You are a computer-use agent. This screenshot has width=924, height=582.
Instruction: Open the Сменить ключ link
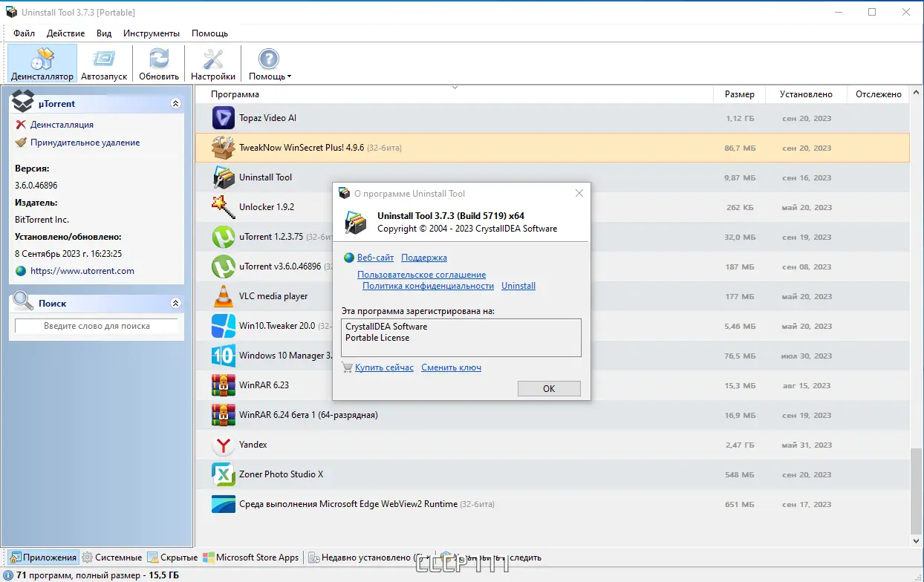(x=451, y=367)
